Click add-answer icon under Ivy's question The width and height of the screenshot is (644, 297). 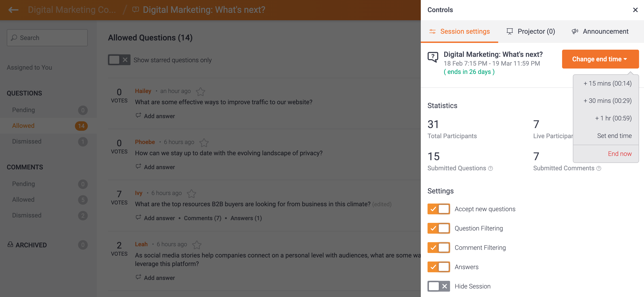[x=138, y=217]
